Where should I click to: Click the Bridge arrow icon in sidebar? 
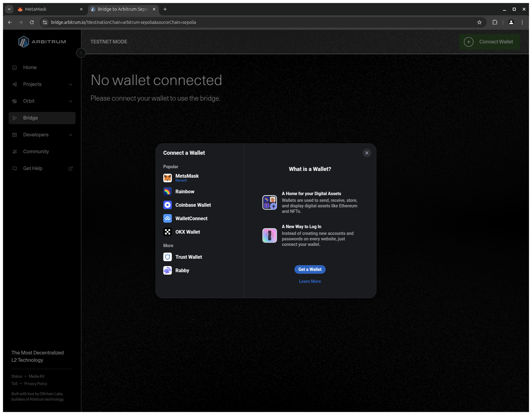pos(14,118)
